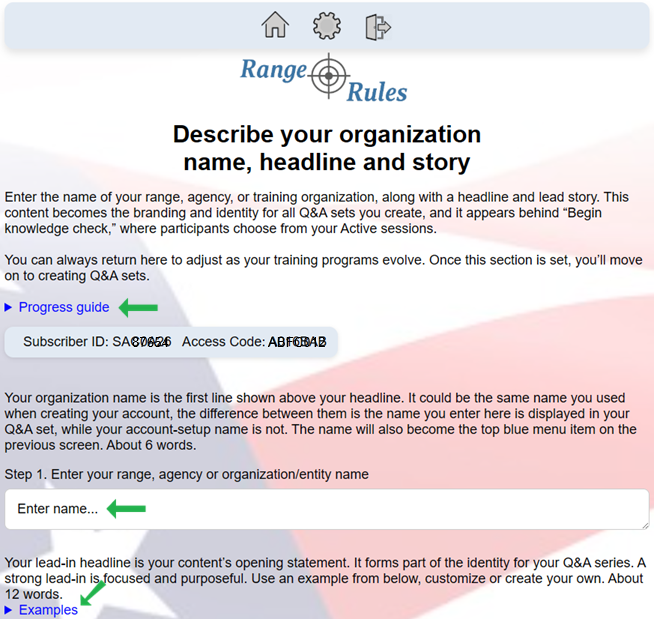Expand the Examples disclosure

41,610
